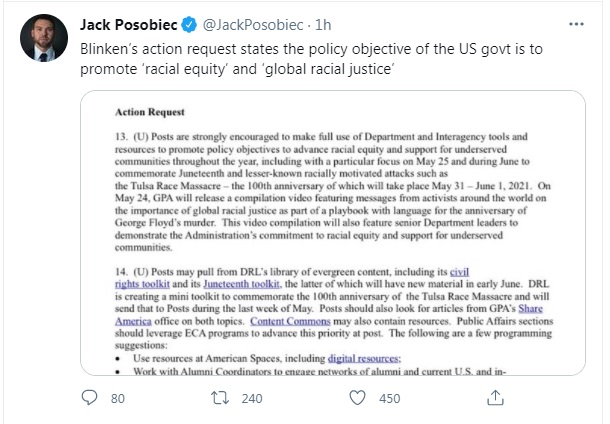Viewport: 610px width, 424px height.
Task: Like the tweet with heart icon
Action: click(357, 398)
